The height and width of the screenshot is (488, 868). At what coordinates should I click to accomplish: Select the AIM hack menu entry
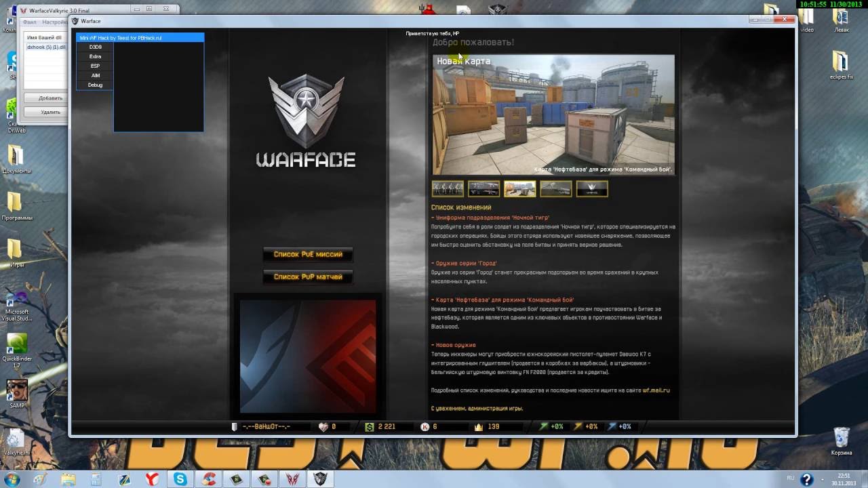pos(95,75)
